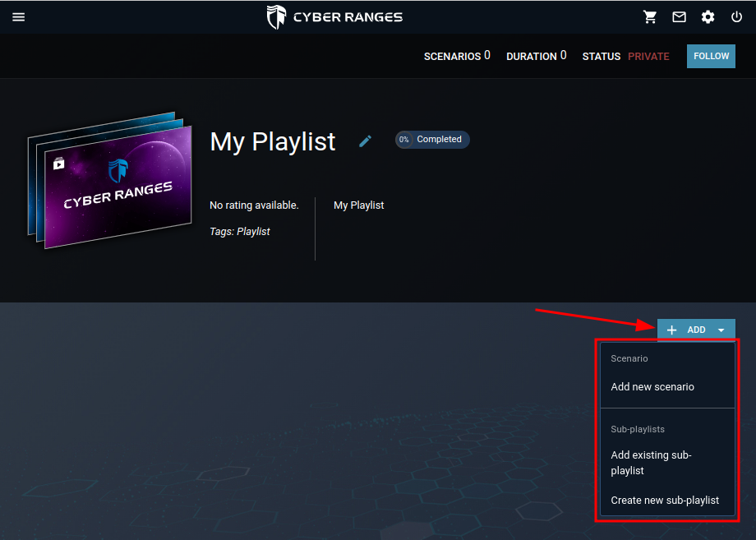The height and width of the screenshot is (540, 756).
Task: Open the hamburger navigation menu
Action: pyautogui.click(x=19, y=16)
